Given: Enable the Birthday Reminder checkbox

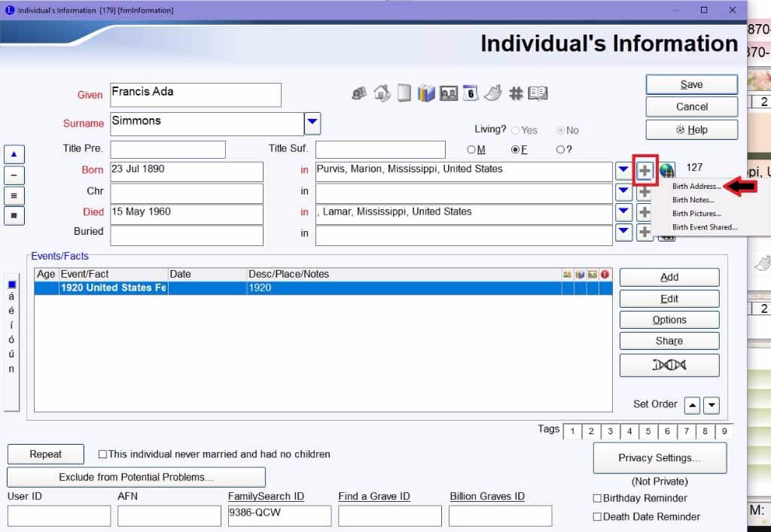Looking at the screenshot, I should click(597, 499).
